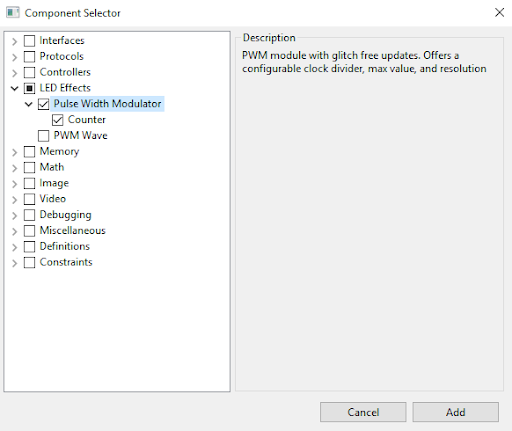This screenshot has width=512, height=431.
Task: Expand the Memory category arrow
Action: 14,152
